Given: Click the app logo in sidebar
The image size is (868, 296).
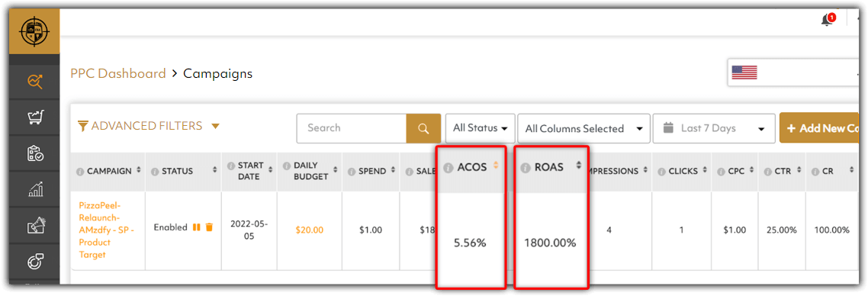Looking at the screenshot, I should coord(35,32).
